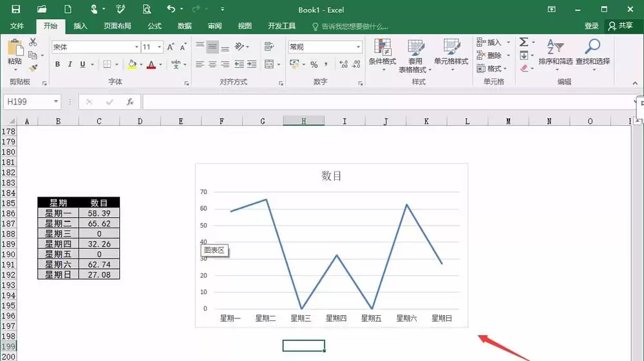Switch to Formulas tab
Screen dimensions: 644x361
[155, 26]
